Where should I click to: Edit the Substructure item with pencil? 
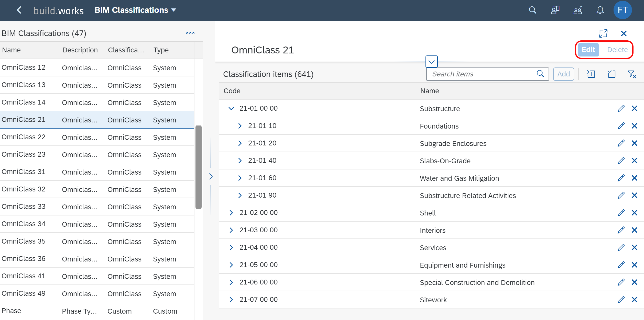(x=621, y=108)
